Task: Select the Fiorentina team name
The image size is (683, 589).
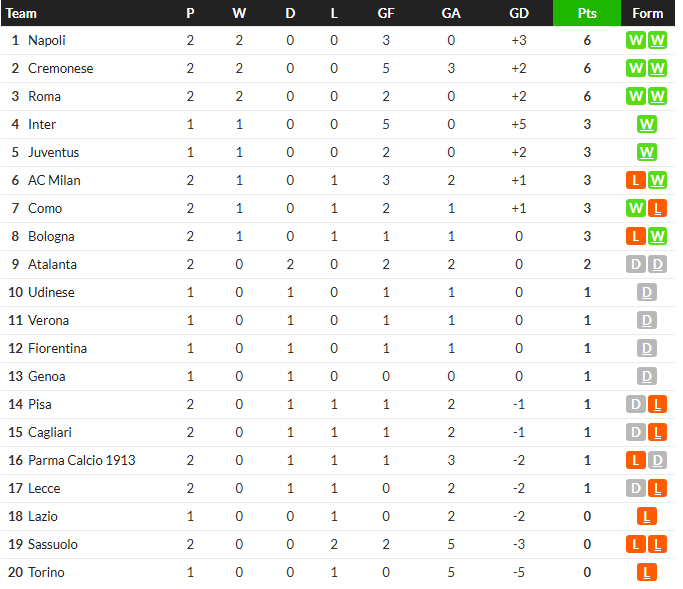Action: pyautogui.click(x=57, y=349)
